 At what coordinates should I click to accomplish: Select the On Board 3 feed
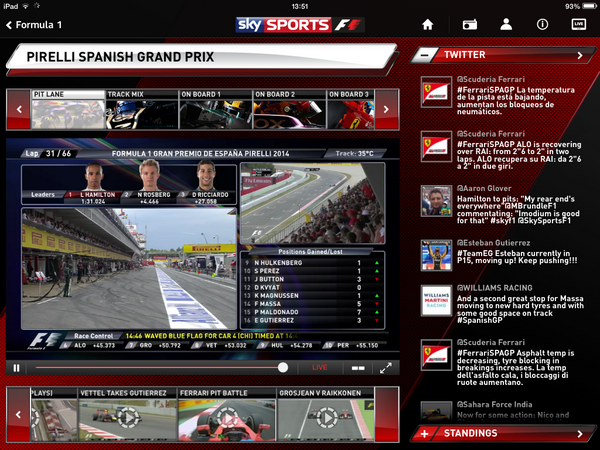(351, 109)
